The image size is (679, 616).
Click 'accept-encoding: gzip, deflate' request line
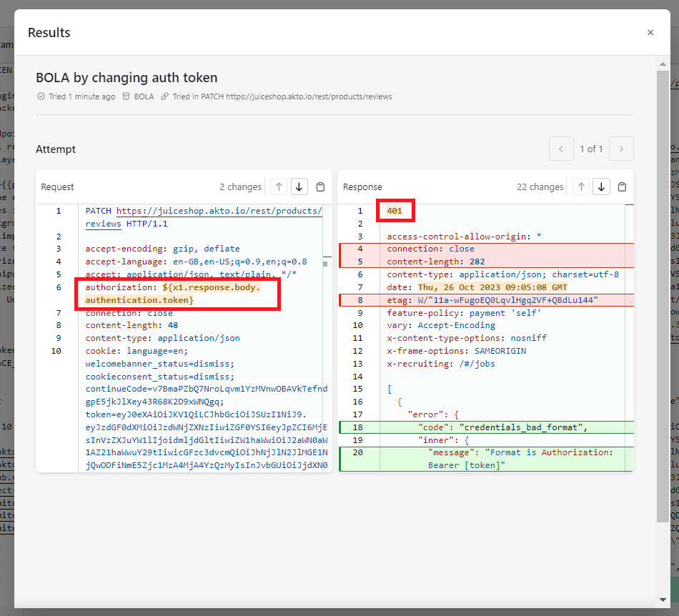pyautogui.click(x=162, y=249)
